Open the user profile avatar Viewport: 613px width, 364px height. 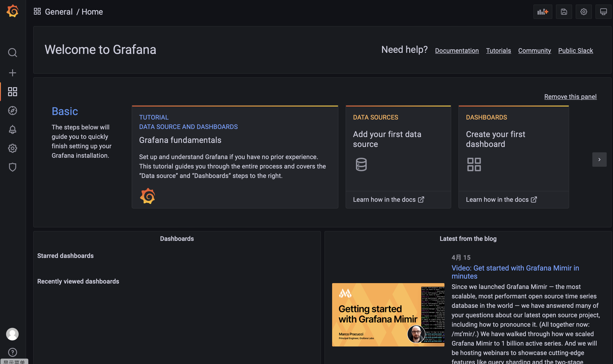pyautogui.click(x=12, y=334)
